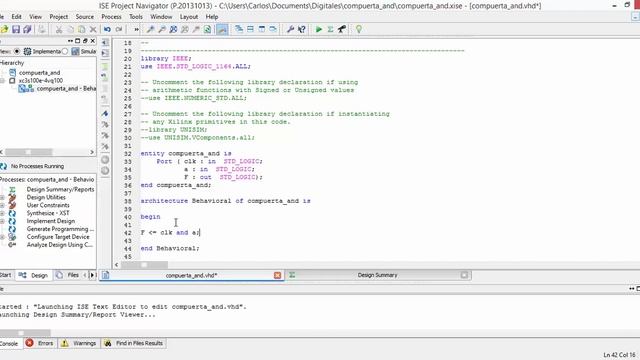This screenshot has height=360, width=640.
Task: Click the Save All toolbar icon
Action: [27, 29]
